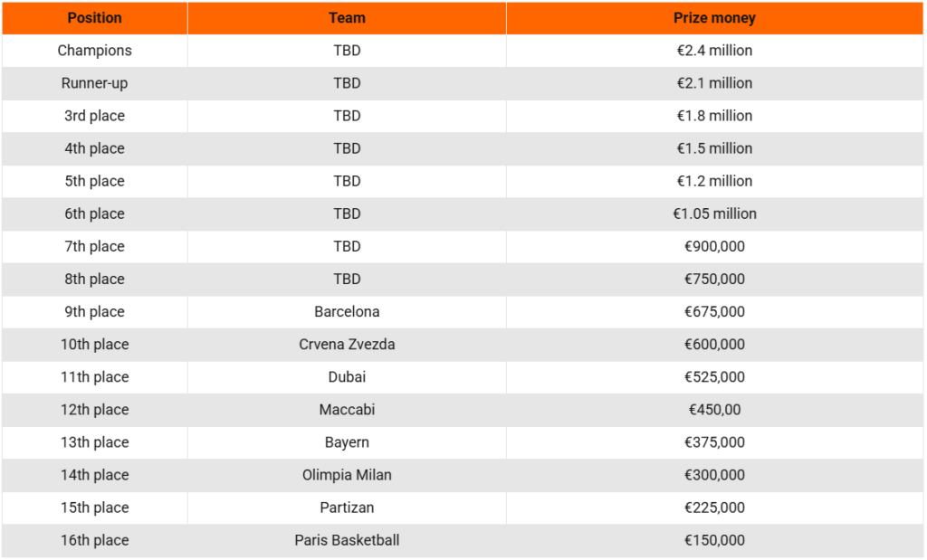Click the Position column header
The width and height of the screenshot is (927, 560).
94,18
